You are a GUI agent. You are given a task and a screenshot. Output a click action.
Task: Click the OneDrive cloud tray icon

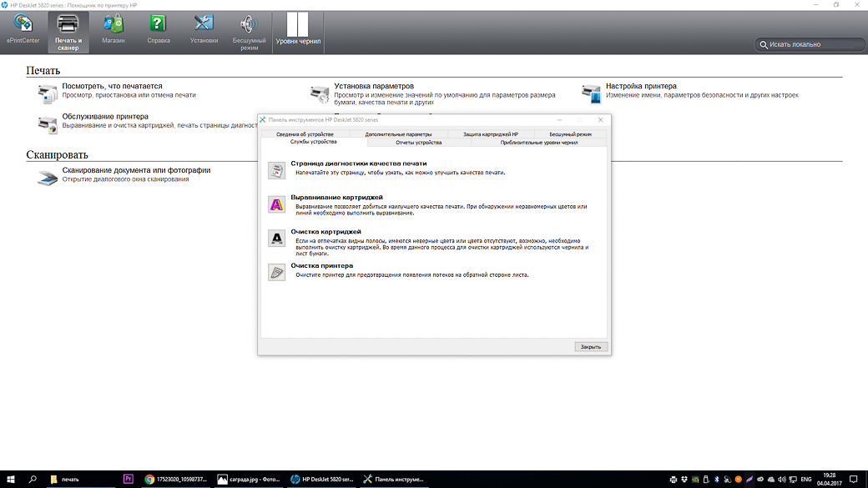770,479
